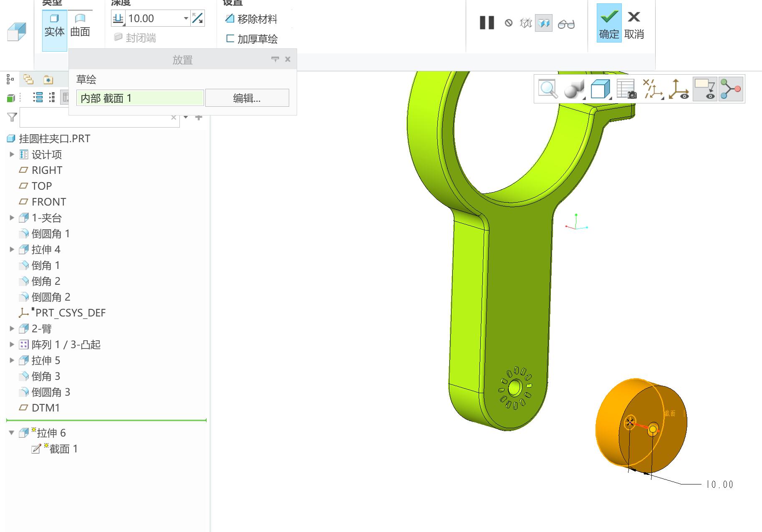Confirm the feature with 确定
Screen dimensions: 762x532
coord(609,23)
